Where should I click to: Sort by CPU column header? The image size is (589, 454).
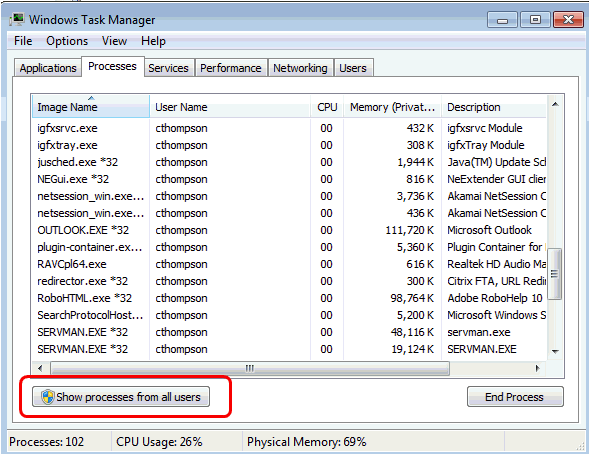[327, 107]
